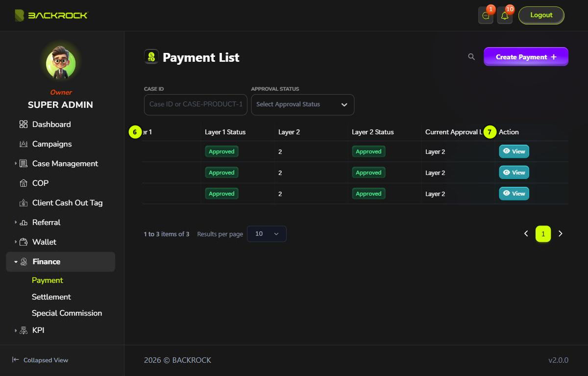Click the Super Admin avatar

(61, 64)
